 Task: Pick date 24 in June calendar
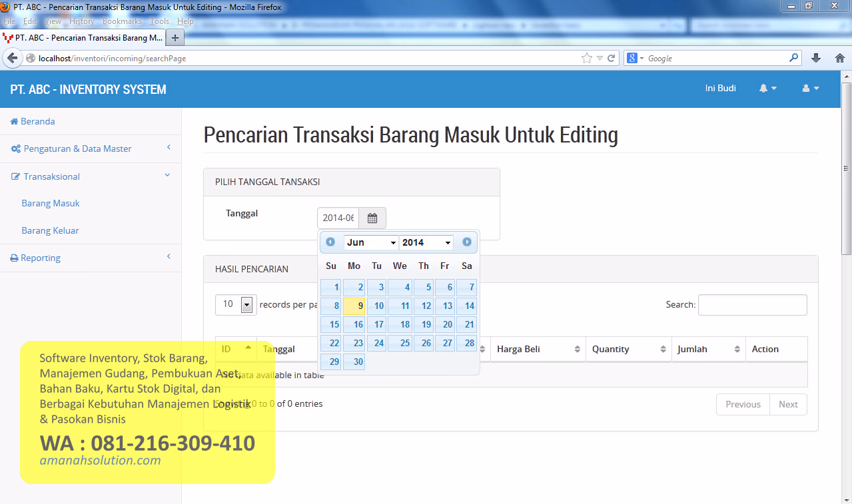pyautogui.click(x=376, y=344)
